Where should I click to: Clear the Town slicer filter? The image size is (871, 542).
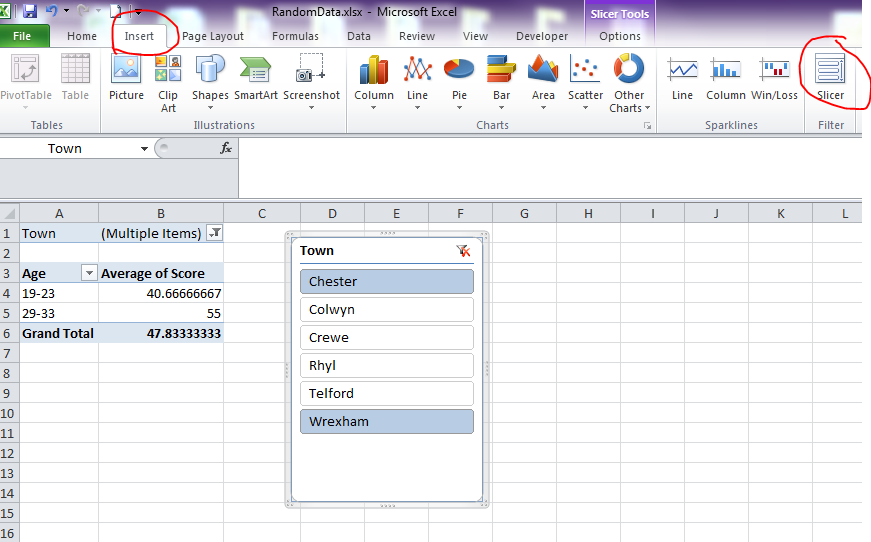(x=462, y=251)
